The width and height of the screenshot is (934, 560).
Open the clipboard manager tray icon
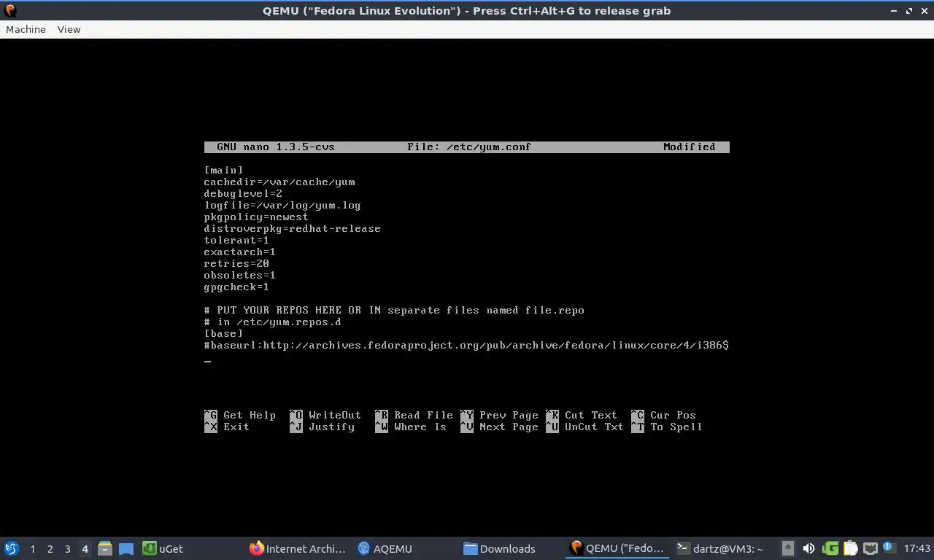(851, 548)
